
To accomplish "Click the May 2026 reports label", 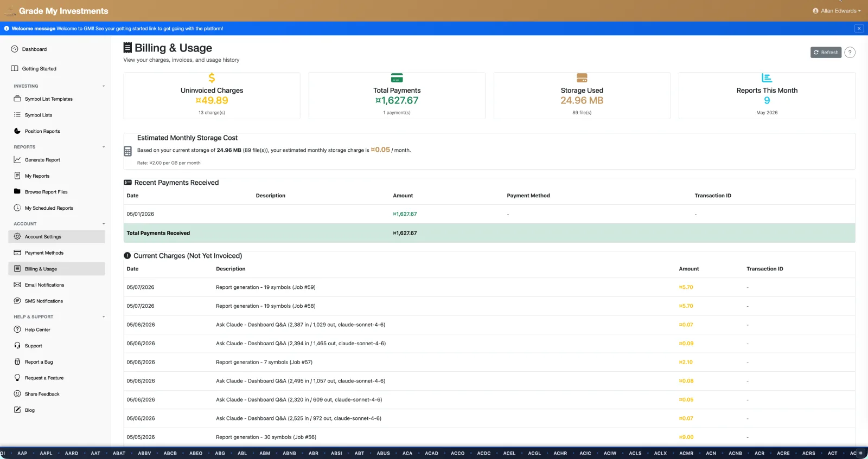I will [x=767, y=113].
